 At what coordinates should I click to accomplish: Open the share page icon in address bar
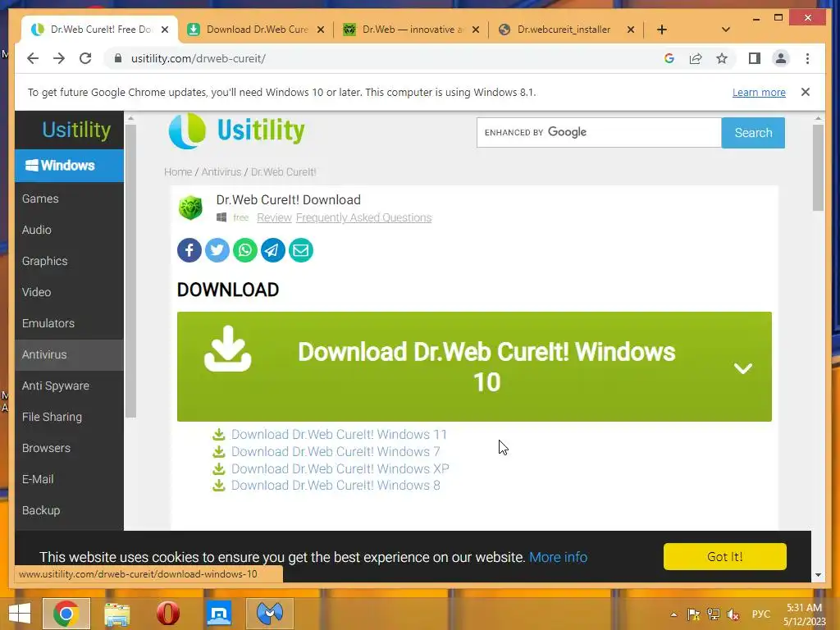pyautogui.click(x=696, y=58)
